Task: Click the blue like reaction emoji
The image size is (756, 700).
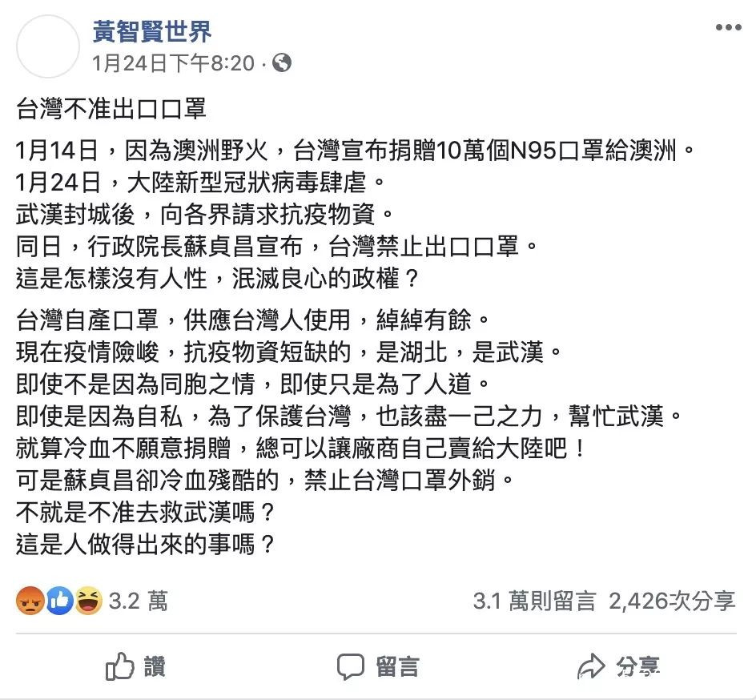Action: 60,601
